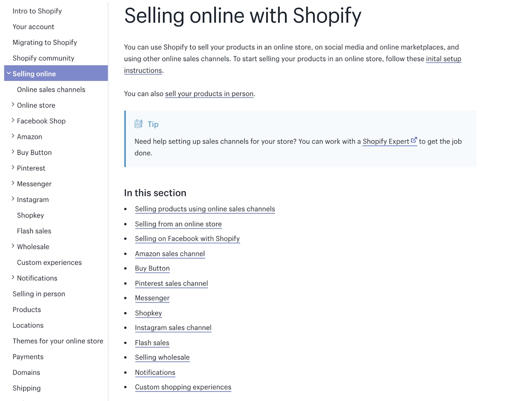The image size is (532, 401).
Task: Expand the Buy Button sidebar chevron
Action: [x=13, y=152]
